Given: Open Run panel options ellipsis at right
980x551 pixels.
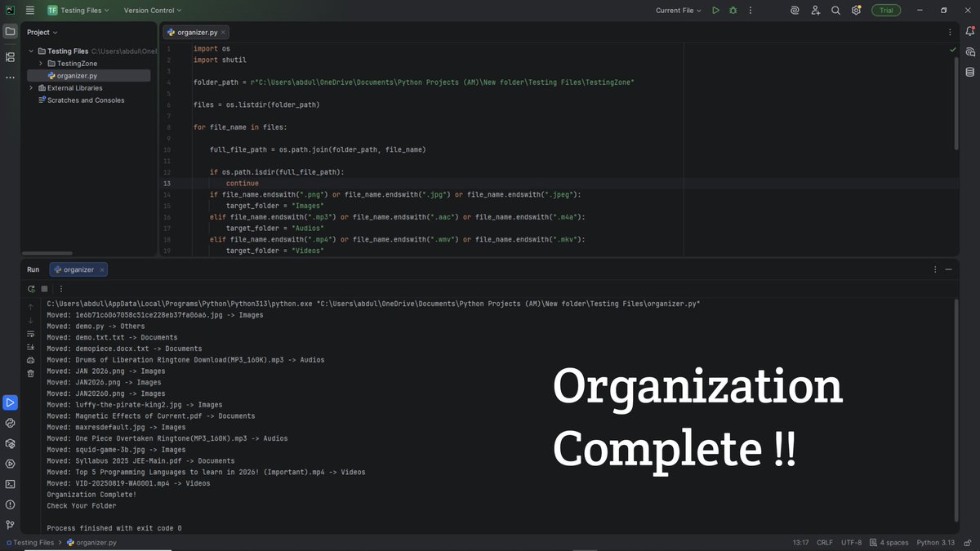Looking at the screenshot, I should click(935, 269).
